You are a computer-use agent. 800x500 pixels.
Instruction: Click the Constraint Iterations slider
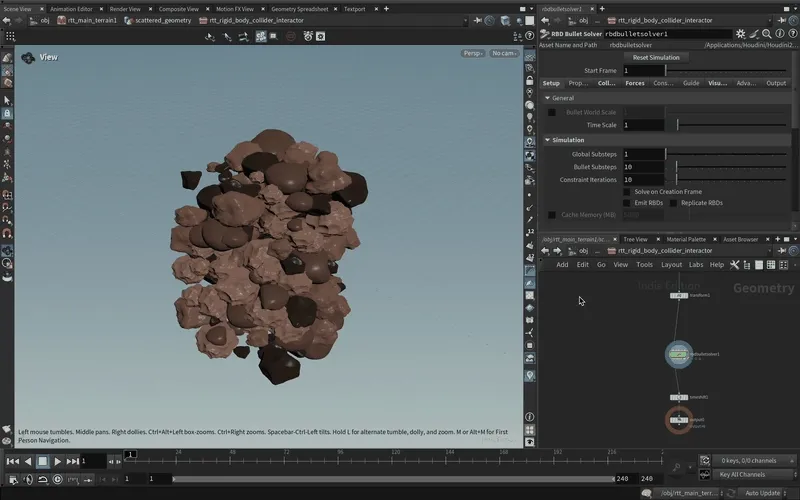[726, 180]
